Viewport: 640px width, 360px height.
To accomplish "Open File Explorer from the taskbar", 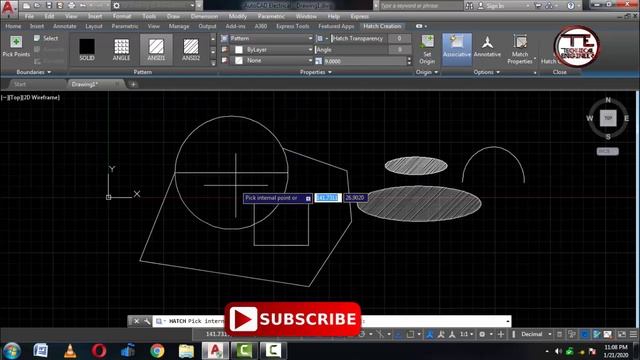I will 186,351.
